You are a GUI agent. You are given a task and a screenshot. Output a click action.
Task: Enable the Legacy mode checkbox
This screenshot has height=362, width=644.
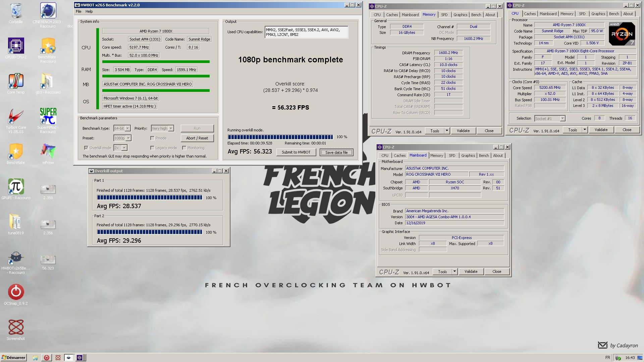pyautogui.click(x=152, y=148)
